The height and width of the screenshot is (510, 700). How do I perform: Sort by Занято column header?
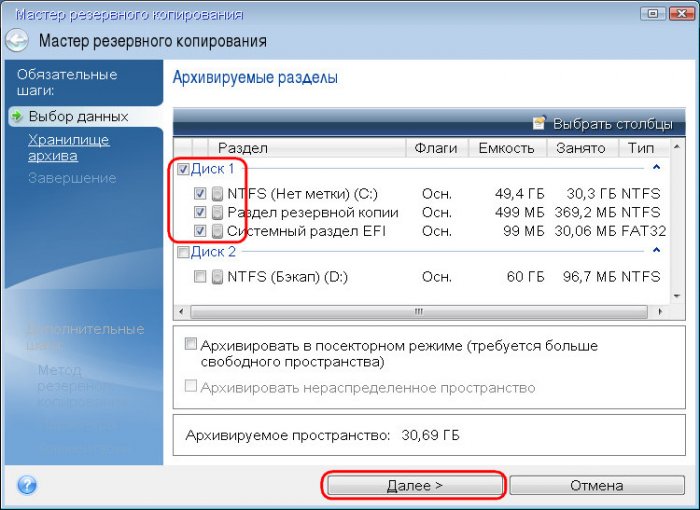pyautogui.click(x=582, y=148)
